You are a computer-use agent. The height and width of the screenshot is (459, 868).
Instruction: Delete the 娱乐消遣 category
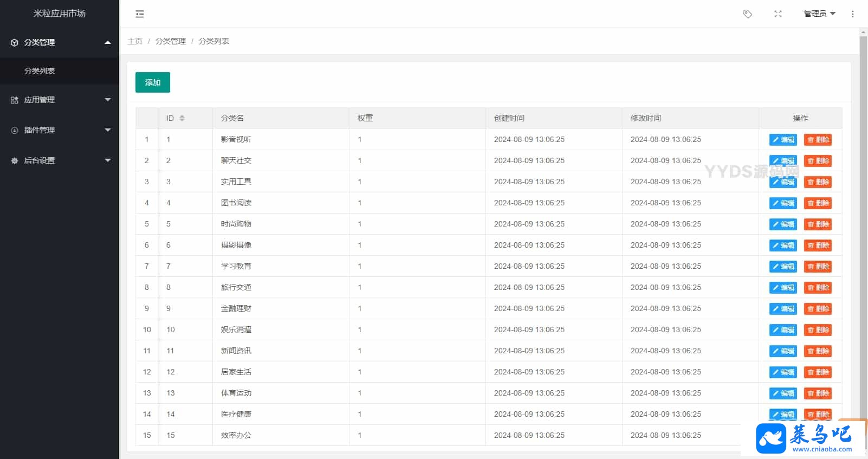[x=818, y=330]
